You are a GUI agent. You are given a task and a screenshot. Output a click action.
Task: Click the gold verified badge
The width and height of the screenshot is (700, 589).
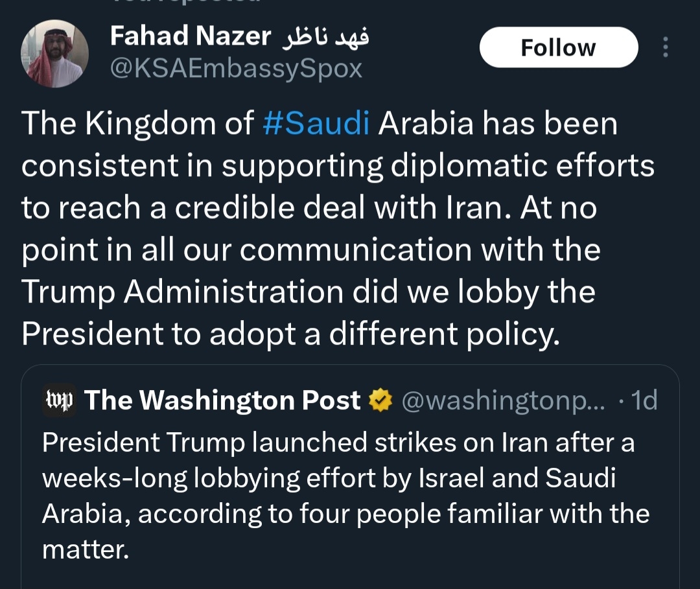pos(381,402)
